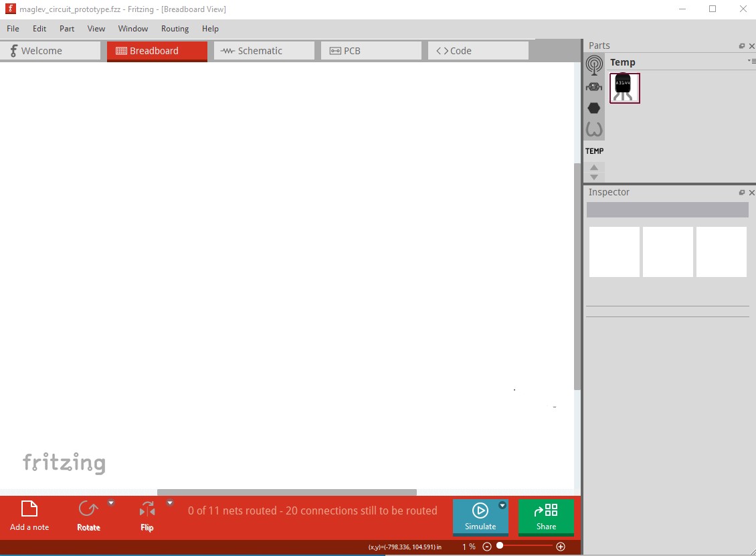The width and height of the screenshot is (756, 556).
Task: Open the hexagon parts bin
Action: 594,108
